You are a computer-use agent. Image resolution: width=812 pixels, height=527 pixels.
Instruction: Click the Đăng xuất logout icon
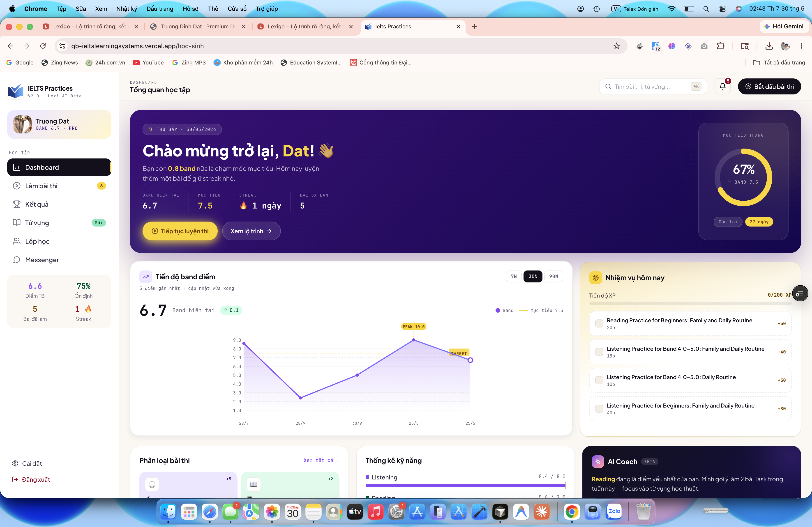[x=15, y=480]
